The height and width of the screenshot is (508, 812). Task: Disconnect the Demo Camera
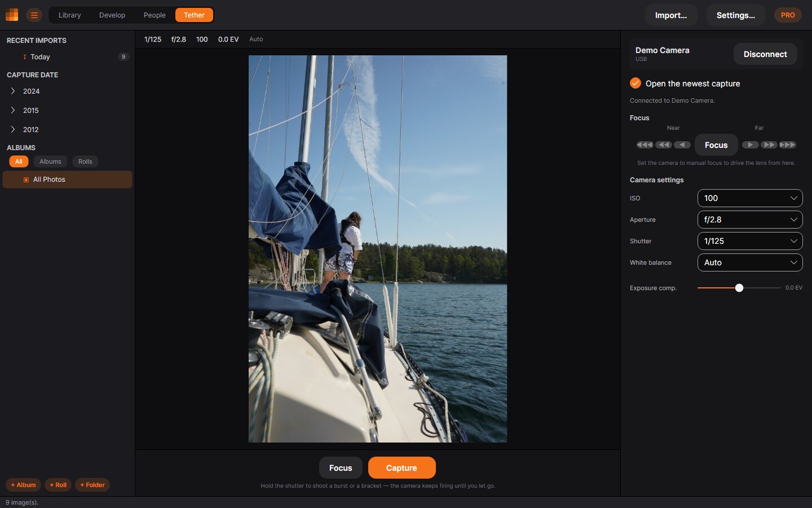click(x=765, y=54)
